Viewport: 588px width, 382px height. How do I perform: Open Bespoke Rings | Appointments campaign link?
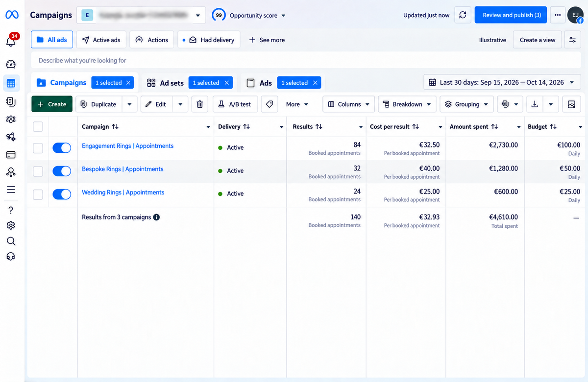[x=122, y=169]
